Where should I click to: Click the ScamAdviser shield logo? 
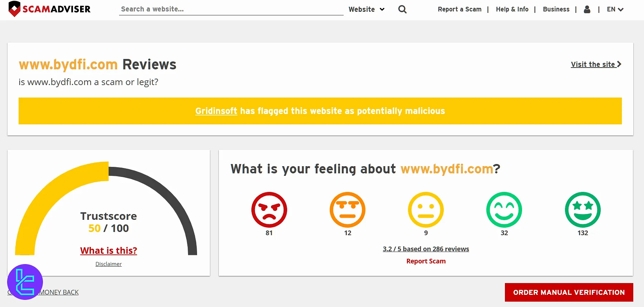pos(50,9)
